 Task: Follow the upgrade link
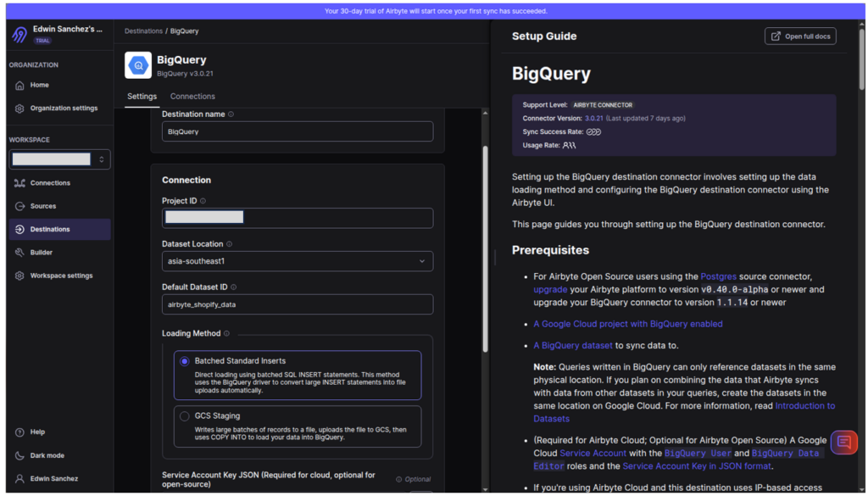point(550,289)
